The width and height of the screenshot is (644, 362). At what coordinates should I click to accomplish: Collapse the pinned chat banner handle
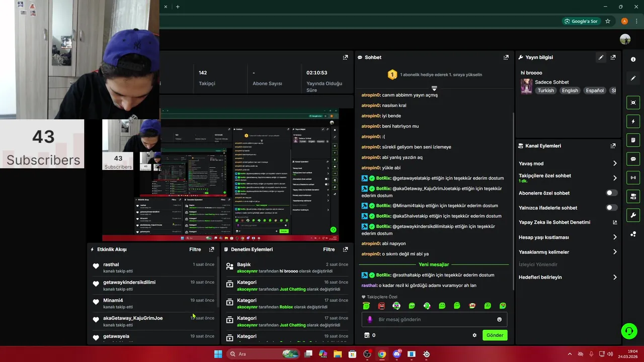(x=434, y=88)
